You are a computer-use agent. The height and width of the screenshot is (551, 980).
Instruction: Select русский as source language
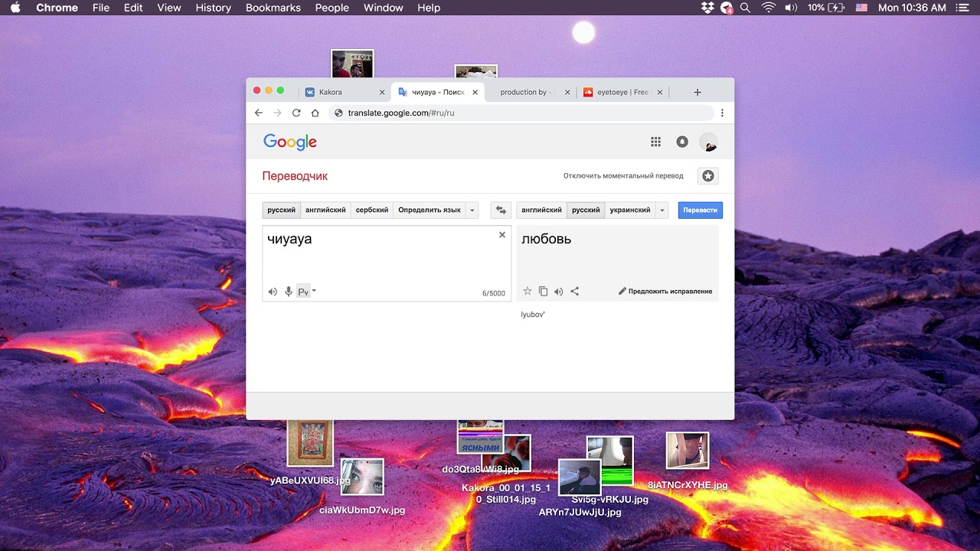(281, 210)
